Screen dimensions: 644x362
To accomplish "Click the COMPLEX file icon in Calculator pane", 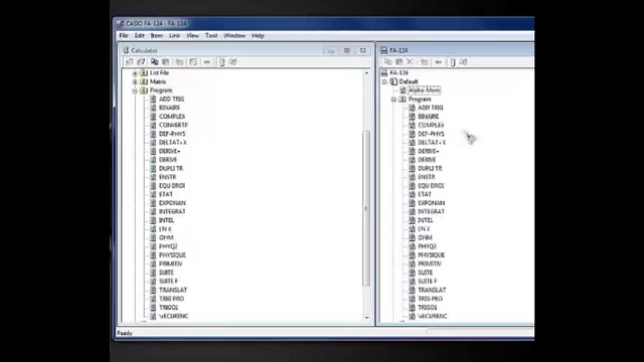I will (x=153, y=116).
